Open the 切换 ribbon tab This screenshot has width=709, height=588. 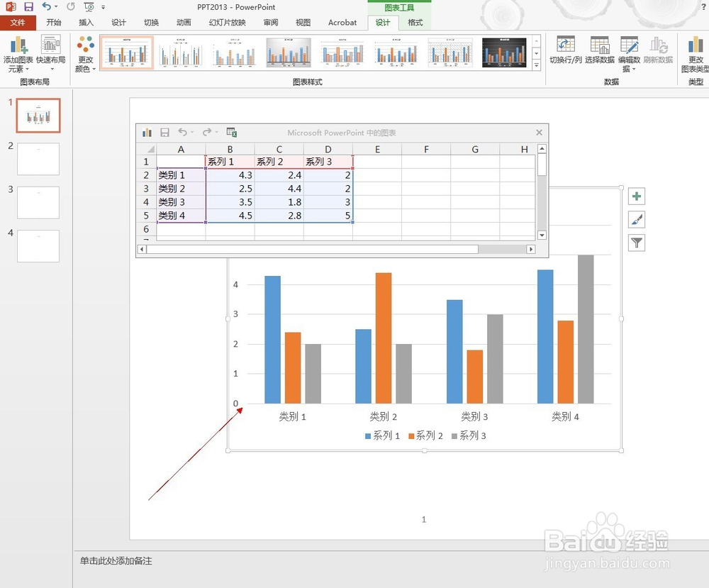tap(151, 23)
